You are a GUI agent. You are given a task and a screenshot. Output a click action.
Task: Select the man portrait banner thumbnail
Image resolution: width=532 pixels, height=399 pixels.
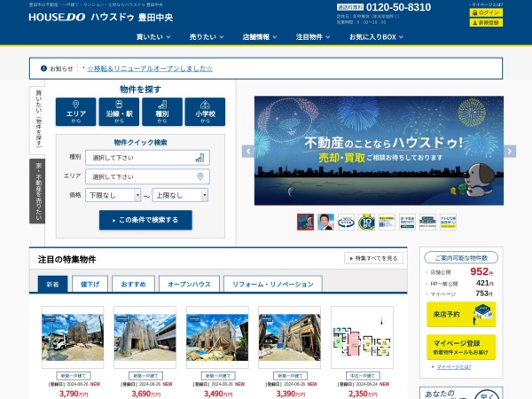point(325,223)
